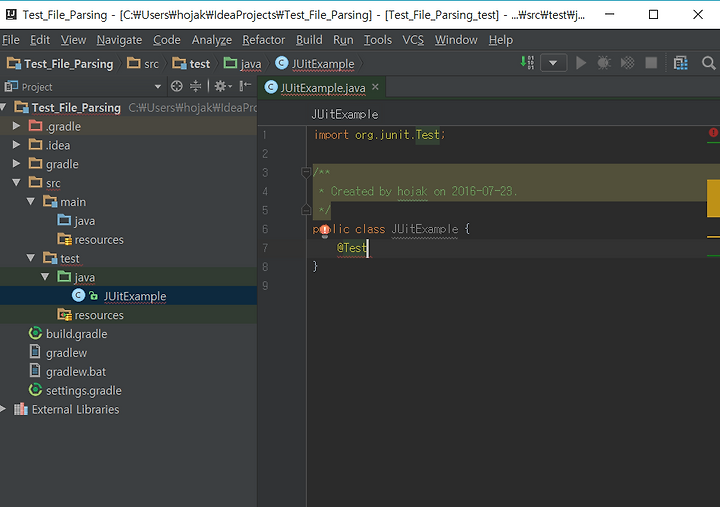Collapse the Test_File_Parsing root node
This screenshot has height=507, width=720.
pos(3,107)
